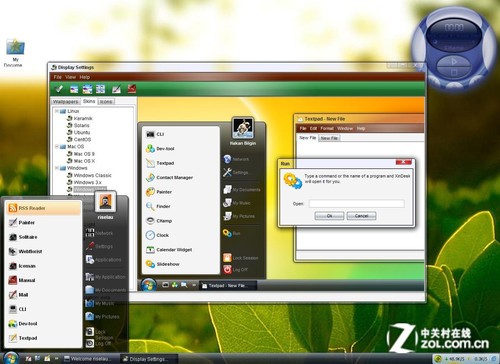This screenshot has width=500, height=364.
Task: Open View menu in Display Settings
Action: point(70,77)
